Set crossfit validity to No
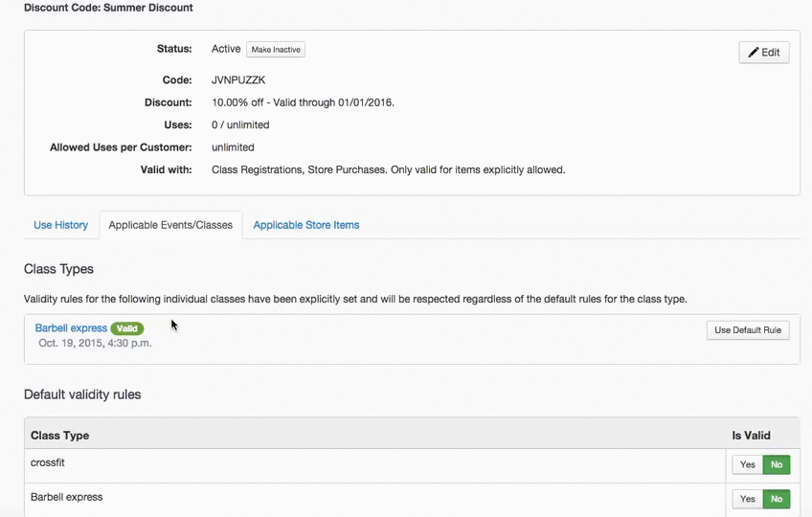Image resolution: width=812 pixels, height=517 pixels. (776, 464)
